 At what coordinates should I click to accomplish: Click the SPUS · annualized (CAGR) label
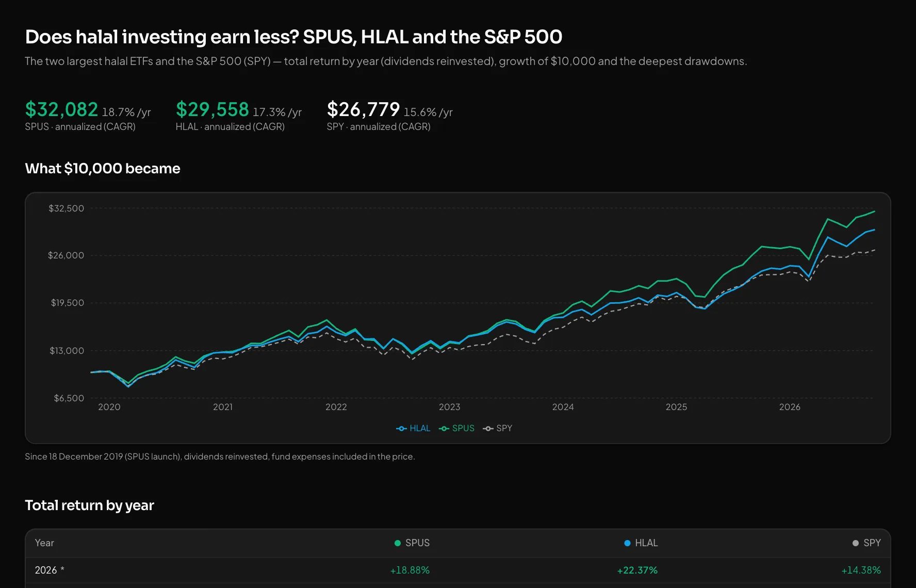coord(80,126)
